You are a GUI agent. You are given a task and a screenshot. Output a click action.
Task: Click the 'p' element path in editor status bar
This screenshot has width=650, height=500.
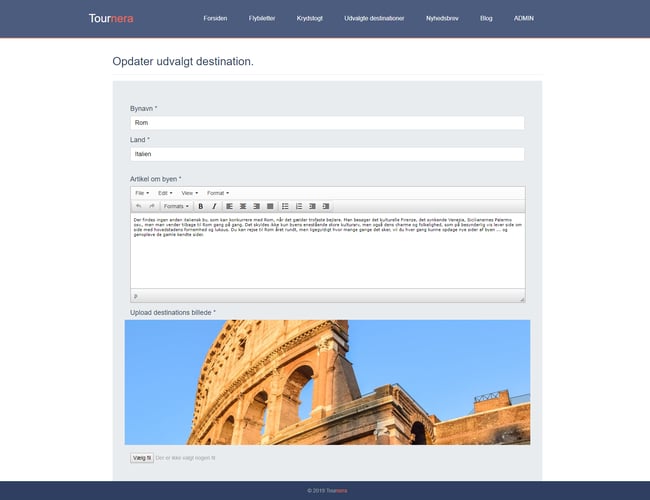[136, 296]
